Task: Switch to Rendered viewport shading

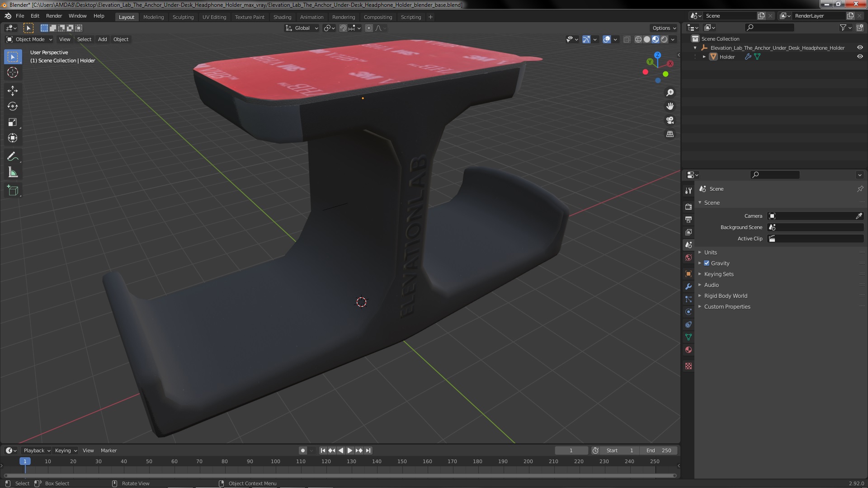Action: pyautogui.click(x=664, y=39)
